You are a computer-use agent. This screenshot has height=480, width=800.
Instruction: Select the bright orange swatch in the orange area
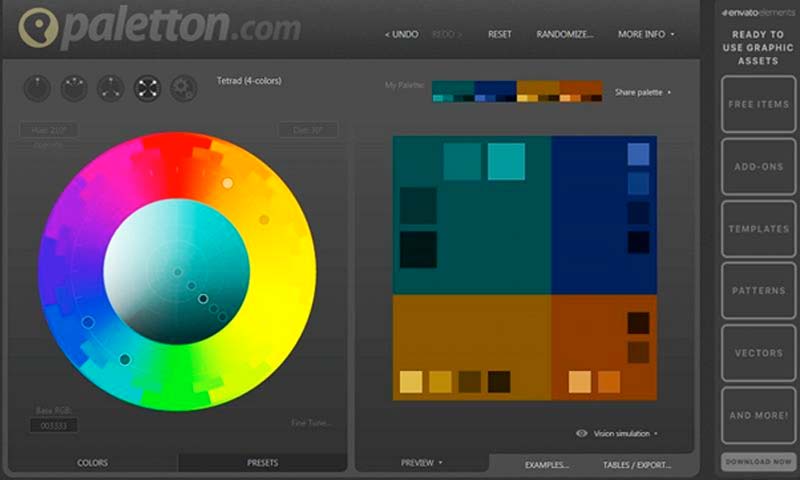pyautogui.click(x=609, y=382)
